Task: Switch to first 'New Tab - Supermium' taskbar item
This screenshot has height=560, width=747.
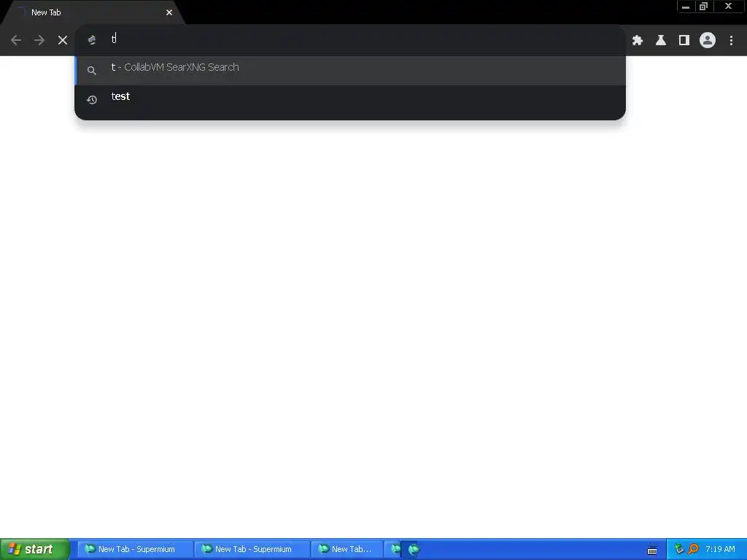Action: pos(135,550)
